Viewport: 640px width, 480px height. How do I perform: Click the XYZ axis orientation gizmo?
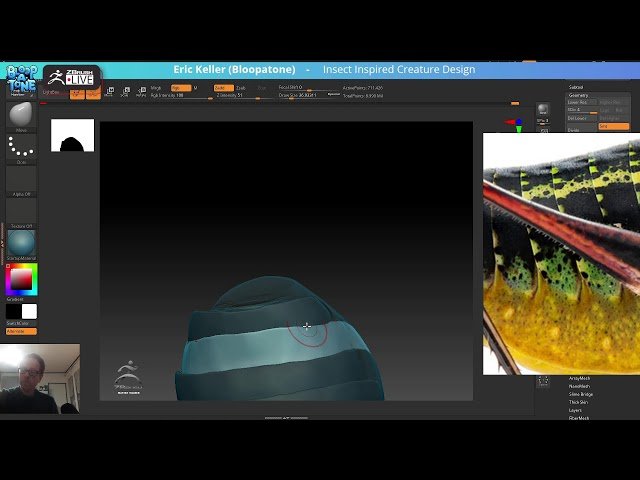click(516, 125)
